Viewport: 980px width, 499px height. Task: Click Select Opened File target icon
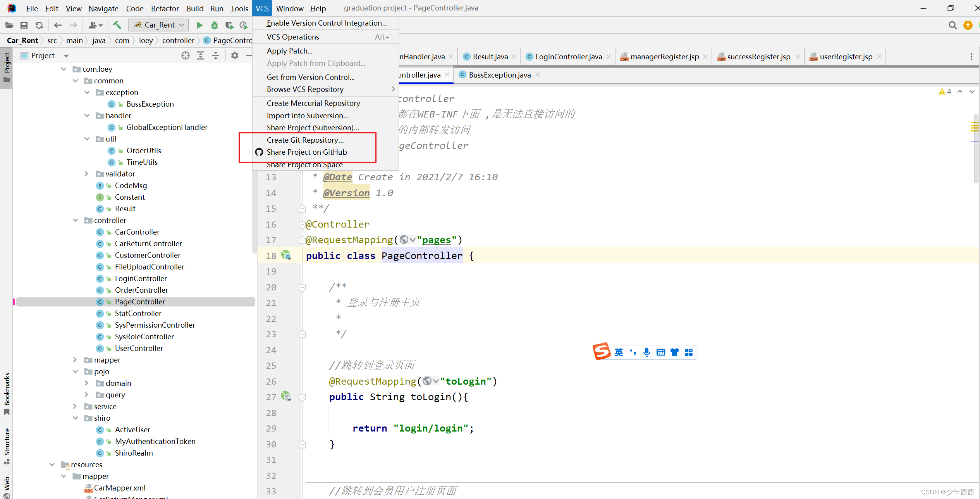coord(186,55)
